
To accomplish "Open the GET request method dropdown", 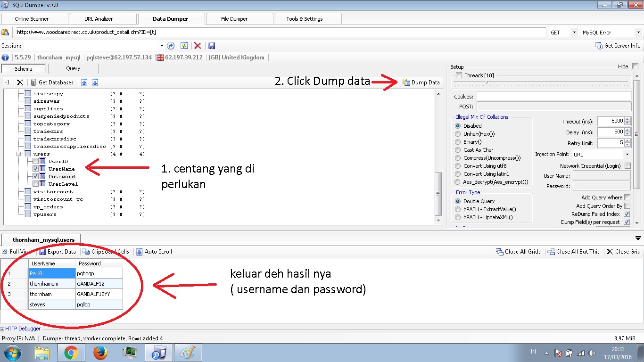I will [574, 33].
